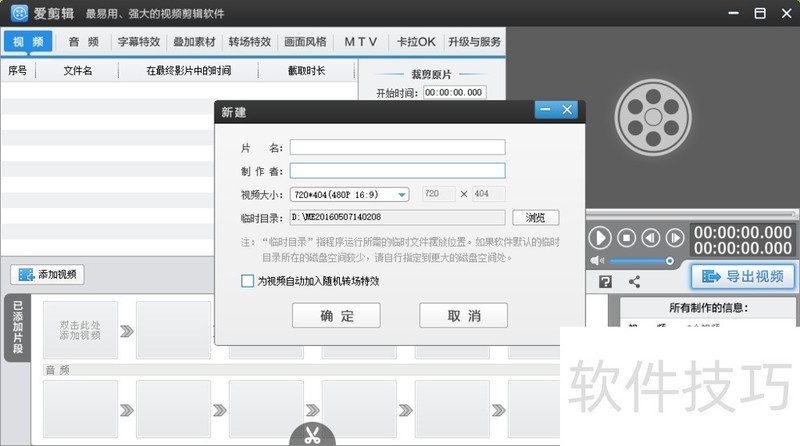
Task: Open the 字幕特效 tab
Action: tap(139, 42)
